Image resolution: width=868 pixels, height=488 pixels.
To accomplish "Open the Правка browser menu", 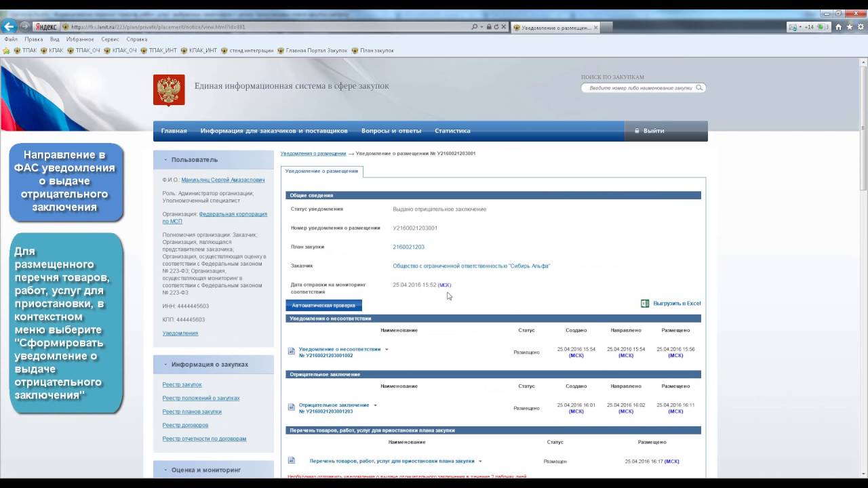I will (33, 39).
